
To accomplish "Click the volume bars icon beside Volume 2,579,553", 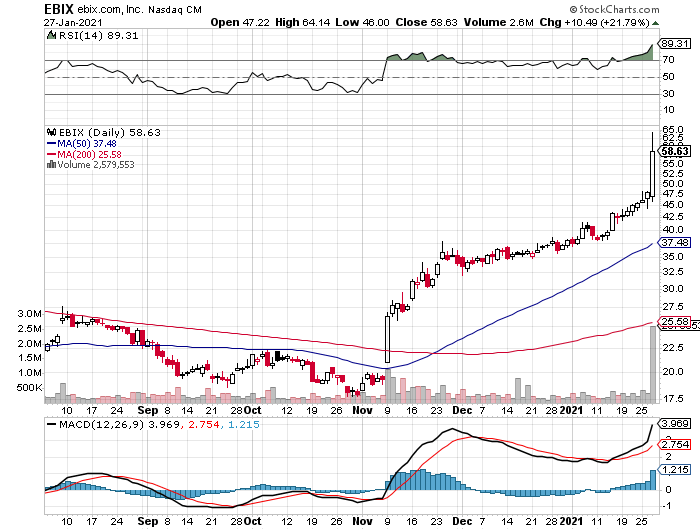I will click(51, 164).
